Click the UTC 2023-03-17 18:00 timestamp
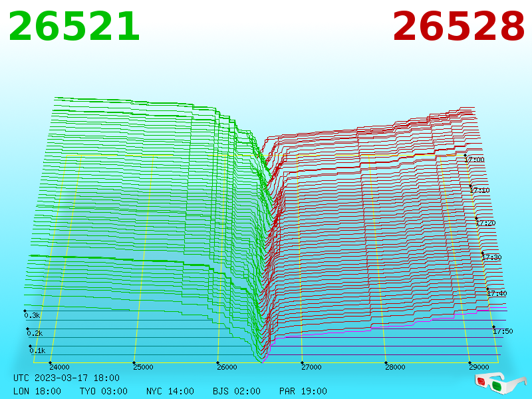The height and width of the screenshot is (399, 532). pyautogui.click(x=66, y=378)
